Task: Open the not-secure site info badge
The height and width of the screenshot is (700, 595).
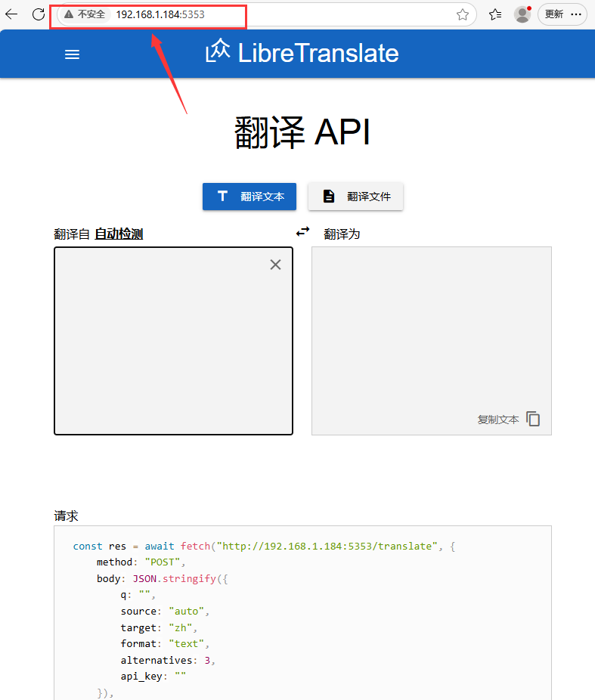Action: (85, 14)
